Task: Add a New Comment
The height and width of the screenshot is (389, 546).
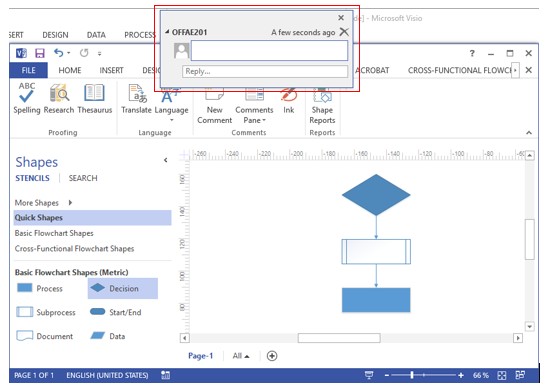Action: pyautogui.click(x=214, y=106)
